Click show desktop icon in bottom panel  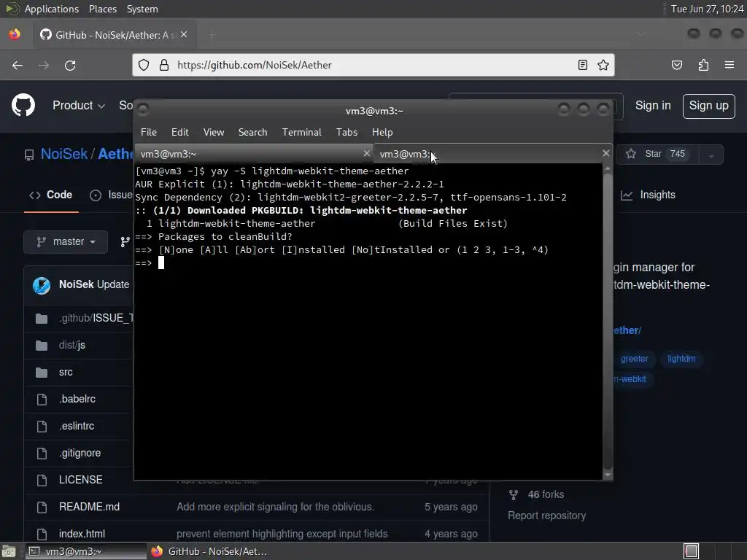(9, 551)
